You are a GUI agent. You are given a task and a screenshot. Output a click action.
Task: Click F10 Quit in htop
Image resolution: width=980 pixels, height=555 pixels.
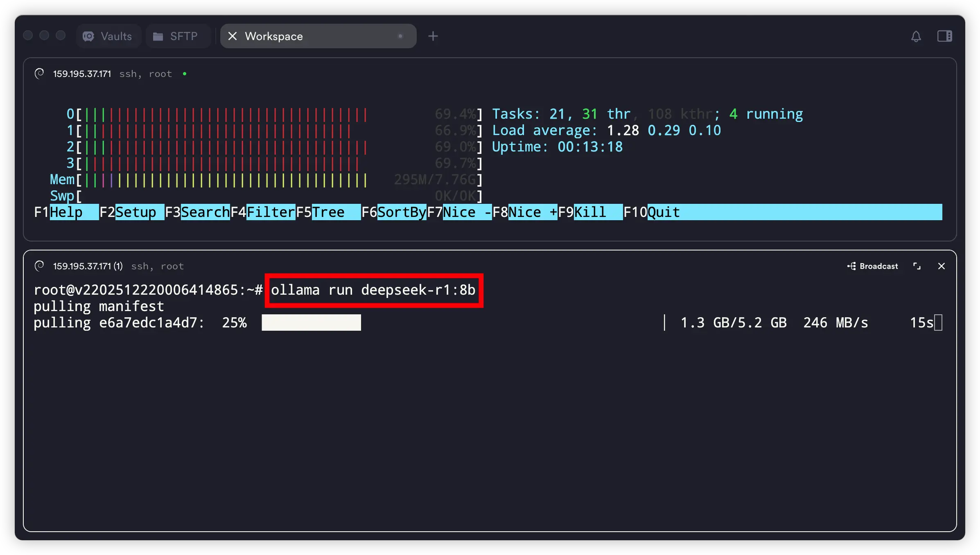(x=663, y=212)
